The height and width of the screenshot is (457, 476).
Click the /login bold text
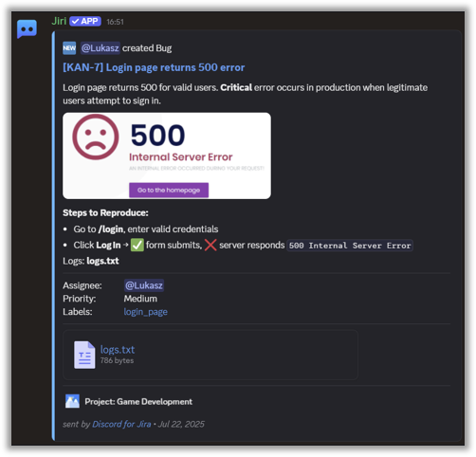111,229
